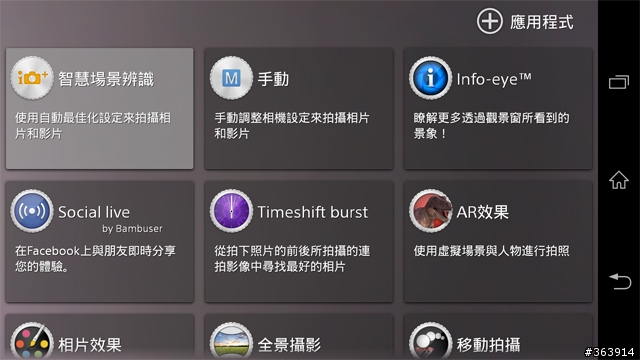The width and height of the screenshot is (640, 360).
Task: Click description 使用自動最佳化設定來拍攝相片和影片
Action: tap(93, 126)
